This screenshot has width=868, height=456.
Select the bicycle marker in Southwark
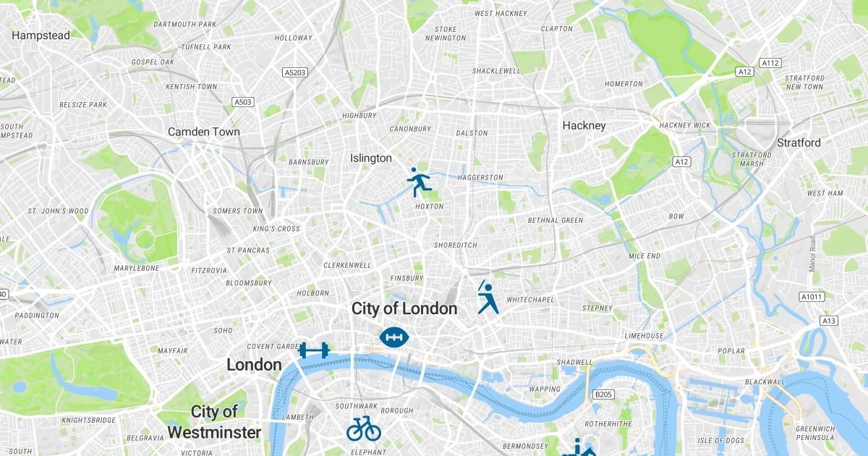click(364, 428)
